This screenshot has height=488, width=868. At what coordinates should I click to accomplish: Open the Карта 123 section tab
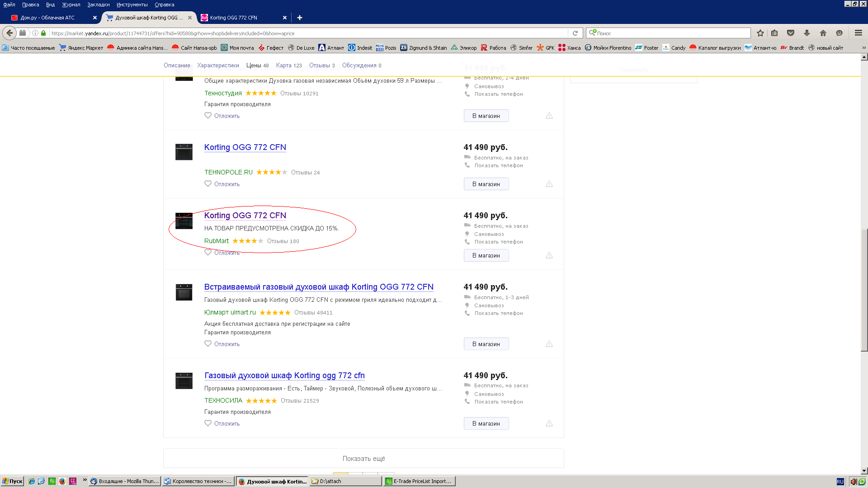click(289, 66)
